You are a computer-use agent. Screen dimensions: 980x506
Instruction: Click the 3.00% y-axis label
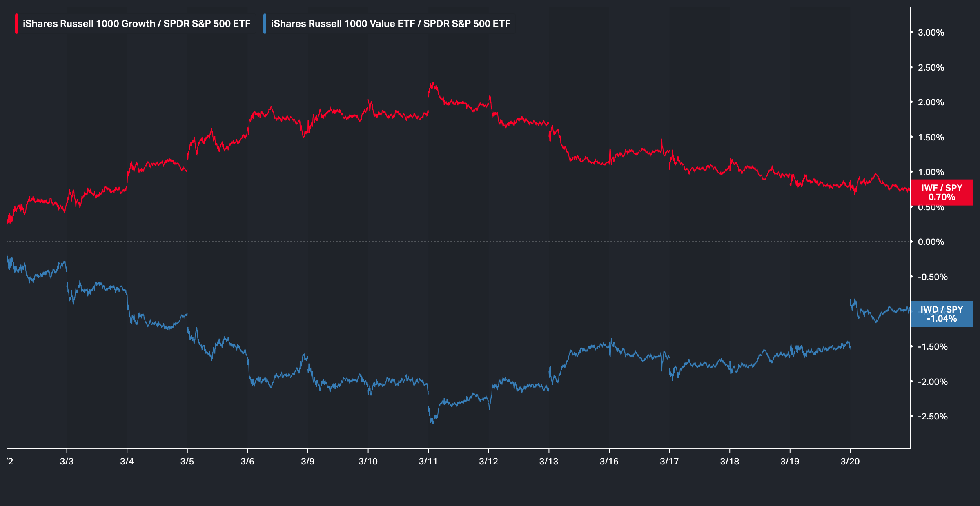click(x=931, y=33)
